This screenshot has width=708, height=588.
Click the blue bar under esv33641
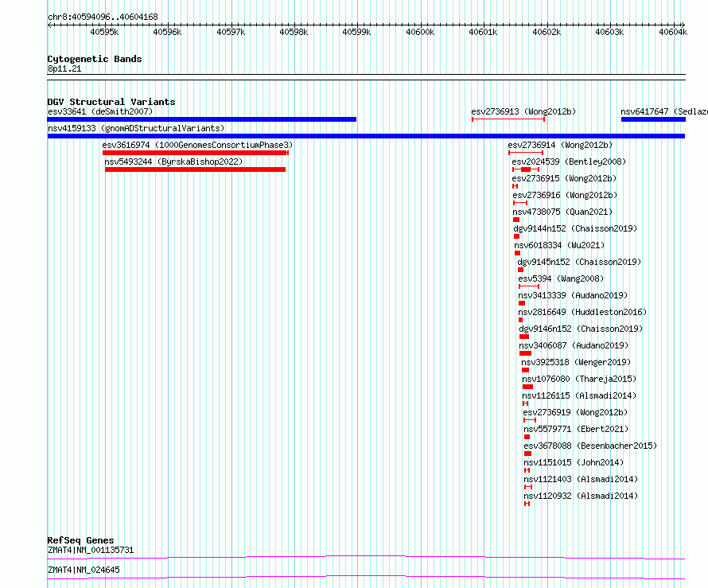tap(202, 119)
